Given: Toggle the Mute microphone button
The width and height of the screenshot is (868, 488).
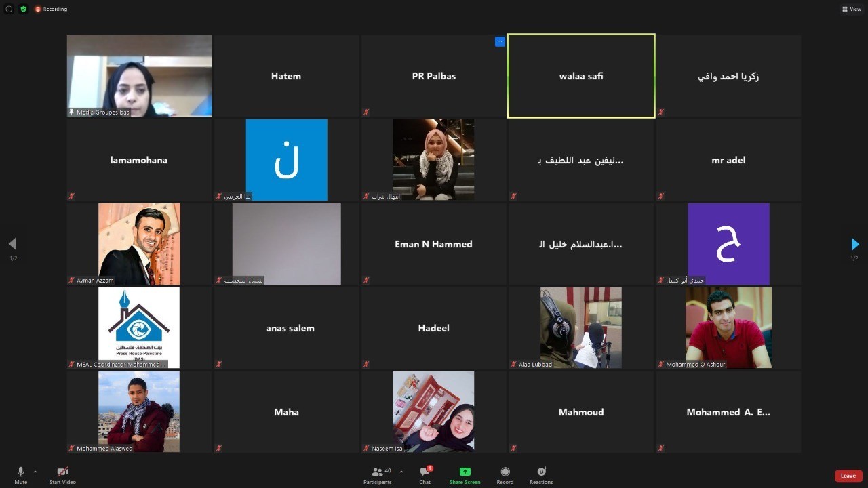Looking at the screenshot, I should [20, 474].
